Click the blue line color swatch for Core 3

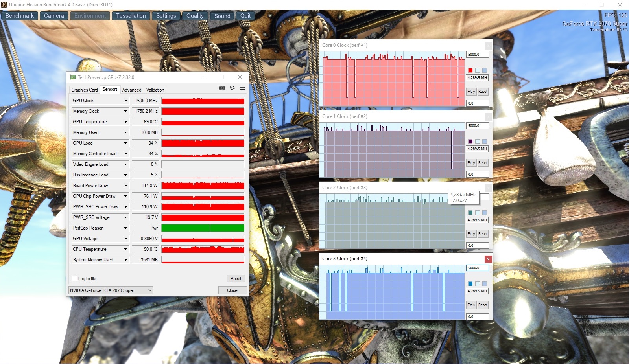(470, 284)
